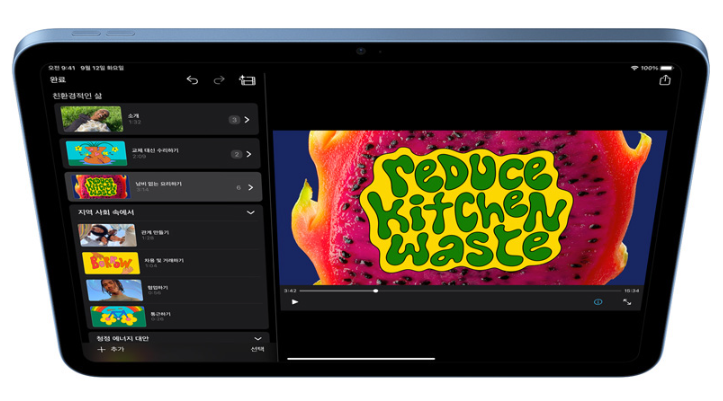Select the rainbow bicycle thumbnail

coord(119,316)
